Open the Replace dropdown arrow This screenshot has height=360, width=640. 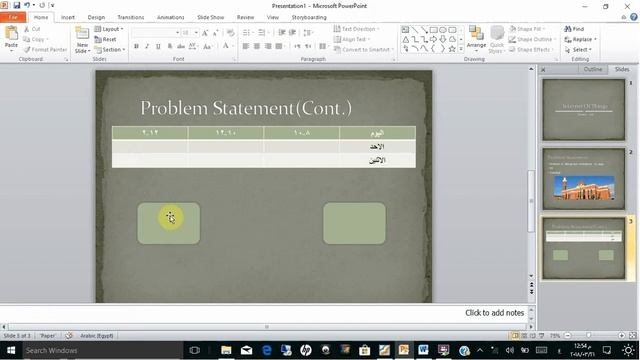595,39
